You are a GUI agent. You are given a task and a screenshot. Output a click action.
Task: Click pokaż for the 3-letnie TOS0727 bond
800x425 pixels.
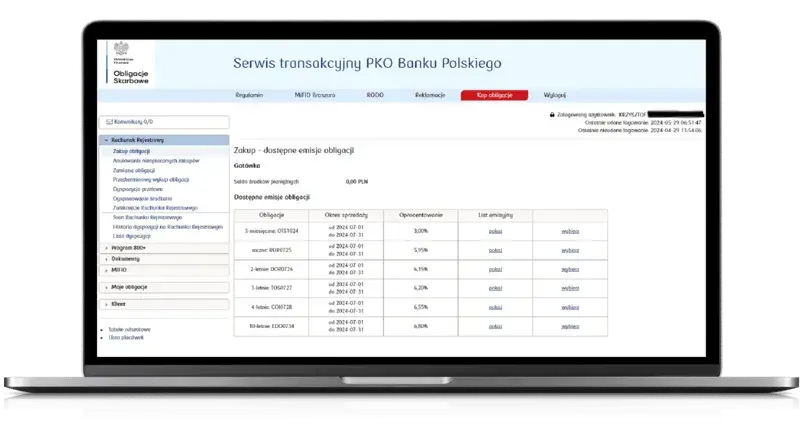coord(495,288)
